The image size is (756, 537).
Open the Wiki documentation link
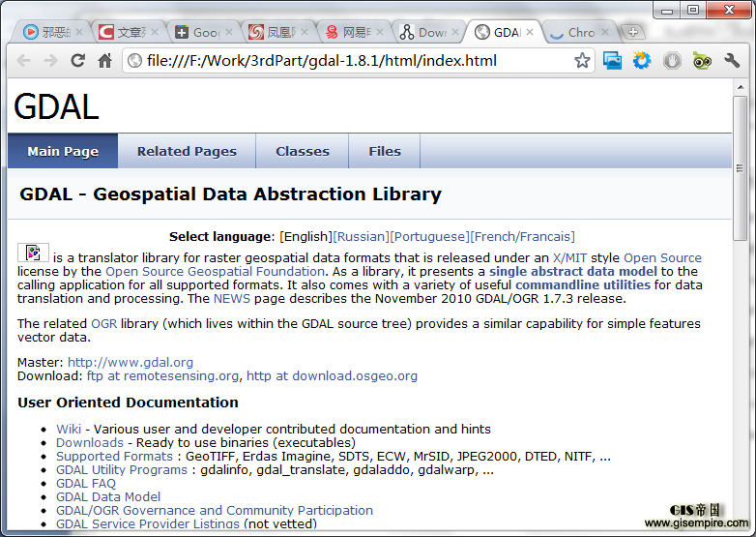69,430
